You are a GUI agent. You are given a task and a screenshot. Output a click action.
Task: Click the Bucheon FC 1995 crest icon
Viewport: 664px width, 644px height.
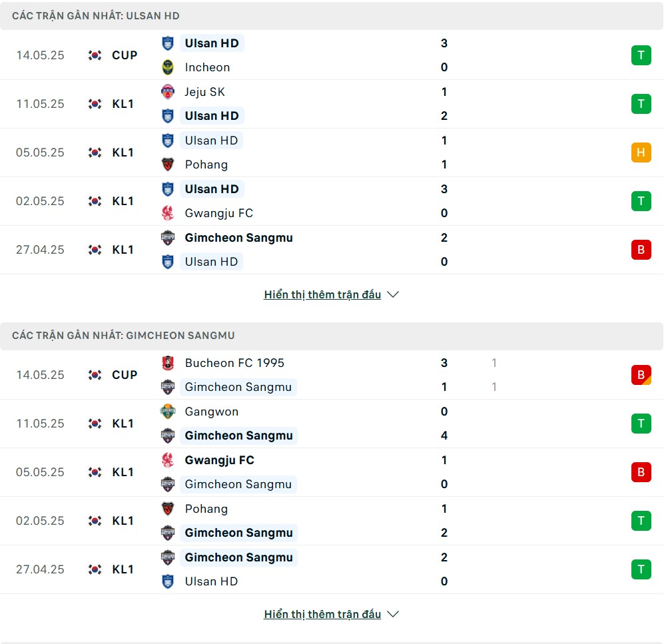(168, 363)
